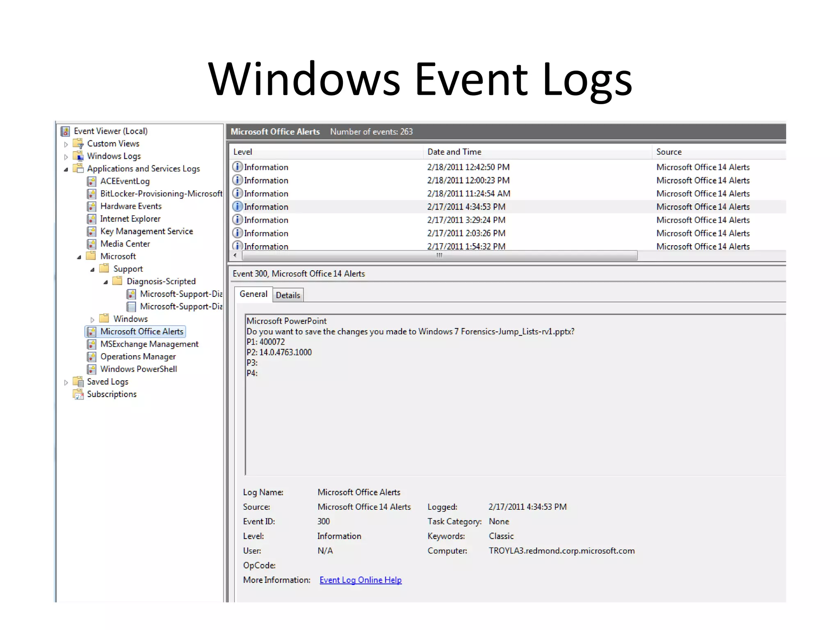Click the Microsoft Office Alerts log icon
Image resolution: width=840 pixels, height=630 pixels.
[91, 331]
